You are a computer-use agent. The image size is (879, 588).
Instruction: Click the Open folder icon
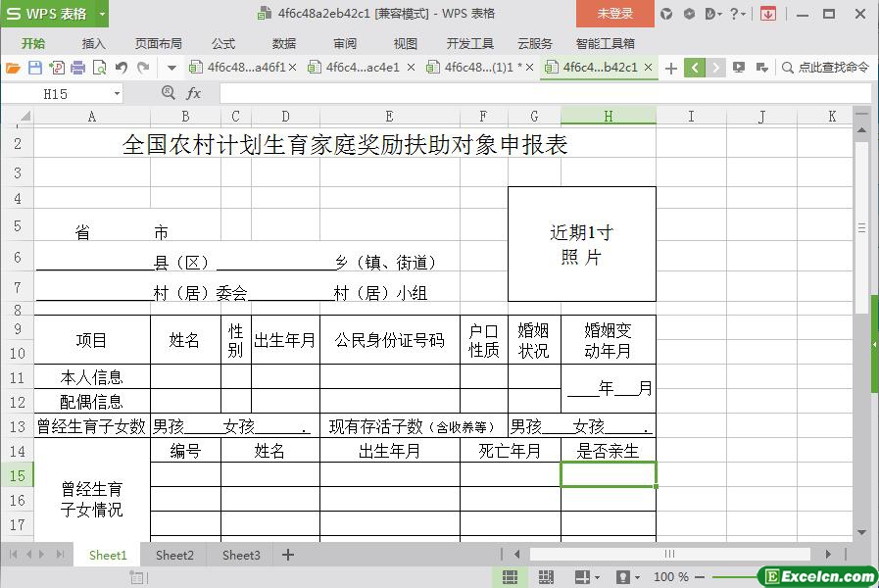pyautogui.click(x=13, y=68)
